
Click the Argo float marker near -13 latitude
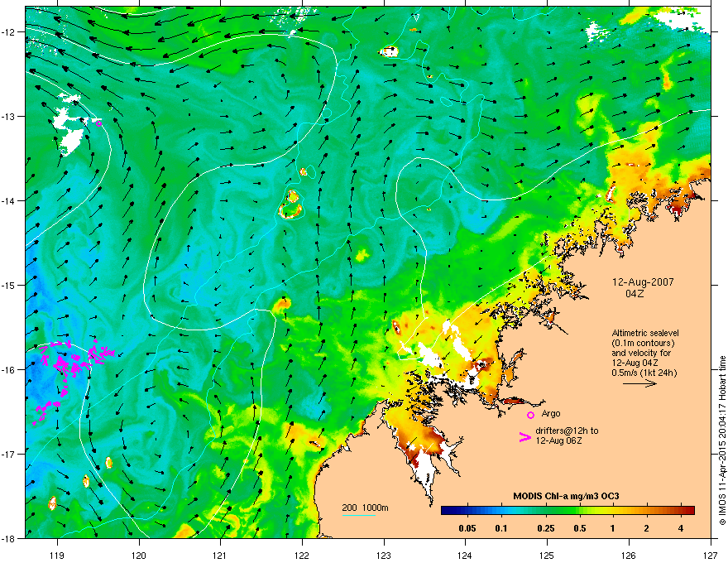98,123
